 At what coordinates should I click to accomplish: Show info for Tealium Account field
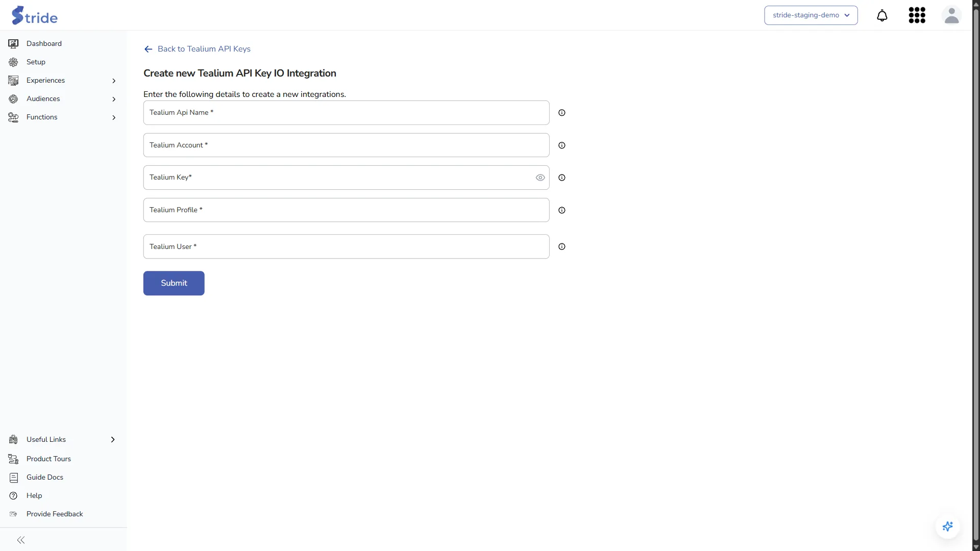pos(562,145)
